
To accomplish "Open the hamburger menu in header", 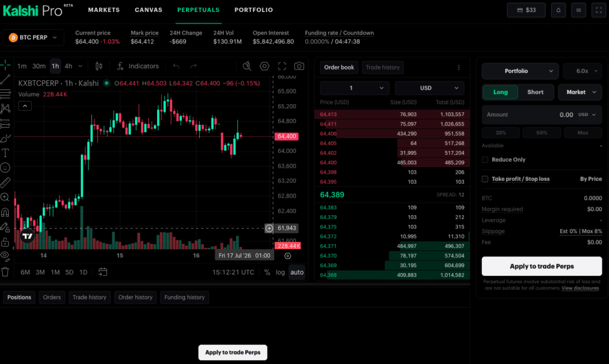I will pyautogui.click(x=579, y=10).
